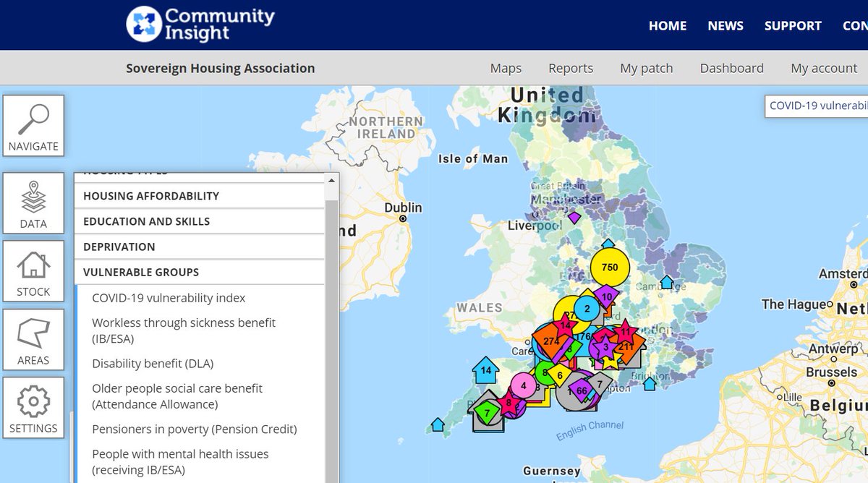Image resolution: width=868 pixels, height=483 pixels.
Task: Toggle the COVID-19 vulnerability index layer
Action: pyautogui.click(x=161, y=297)
